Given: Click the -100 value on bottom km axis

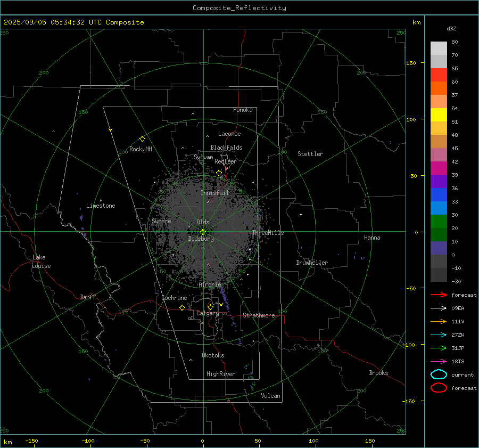Looking at the screenshot, I should [88, 441].
